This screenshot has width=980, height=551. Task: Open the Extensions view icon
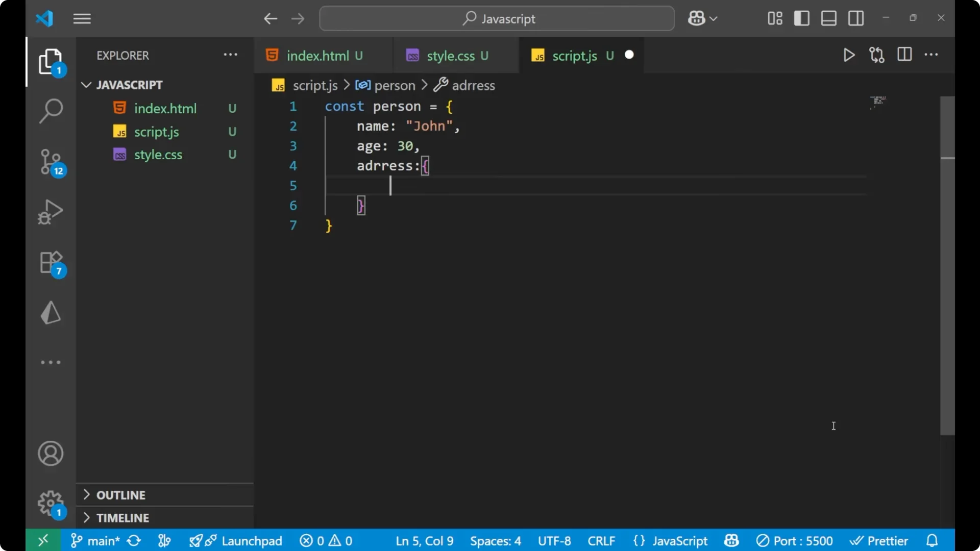click(51, 262)
